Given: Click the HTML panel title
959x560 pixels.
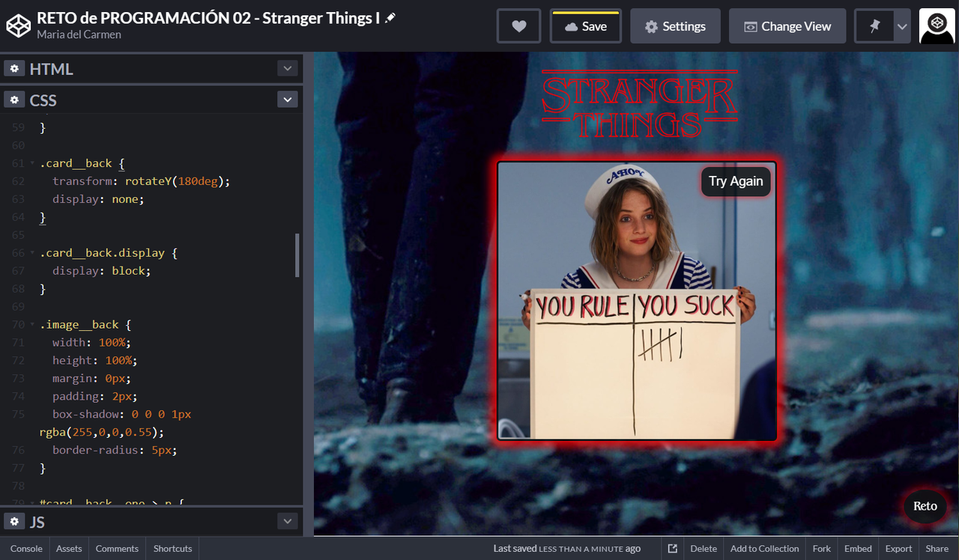Looking at the screenshot, I should 51,69.
